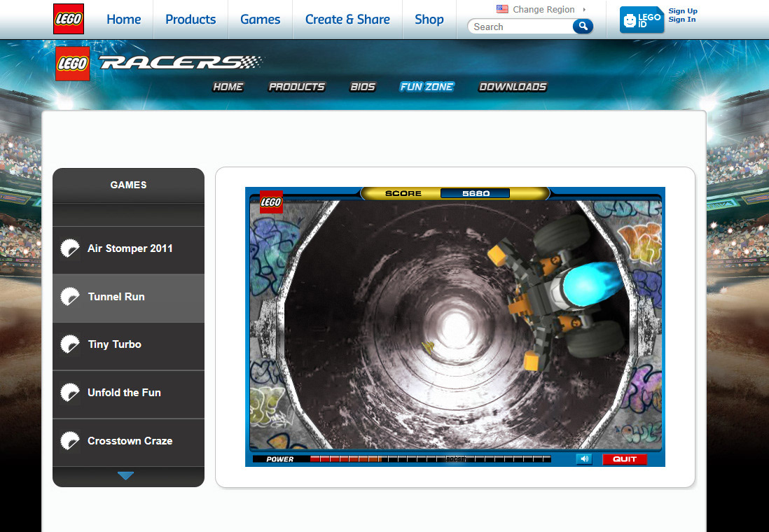
Task: Click the LEGO ID badge icon
Action: [x=642, y=20]
